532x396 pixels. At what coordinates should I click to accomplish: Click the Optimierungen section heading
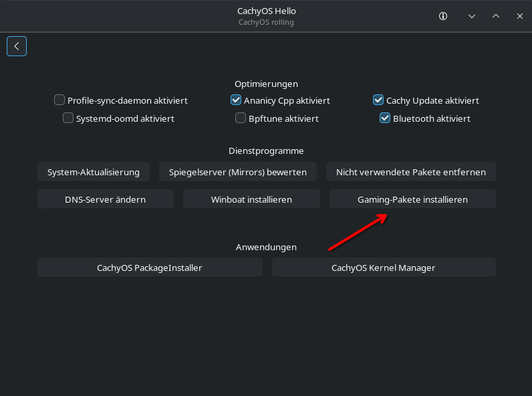[267, 84]
